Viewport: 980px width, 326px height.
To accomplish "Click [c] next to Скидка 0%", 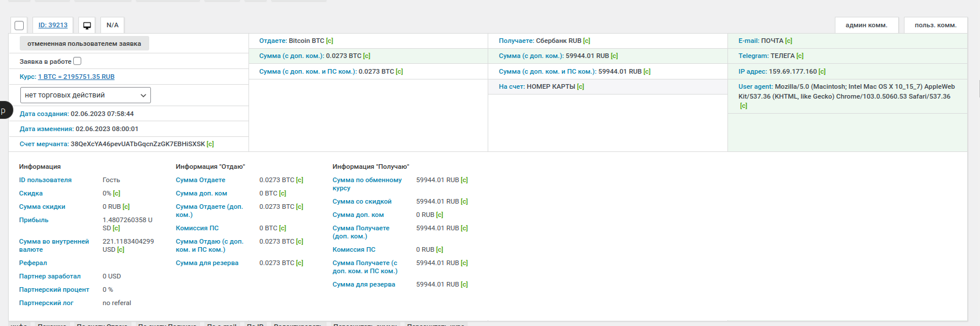I will (117, 193).
